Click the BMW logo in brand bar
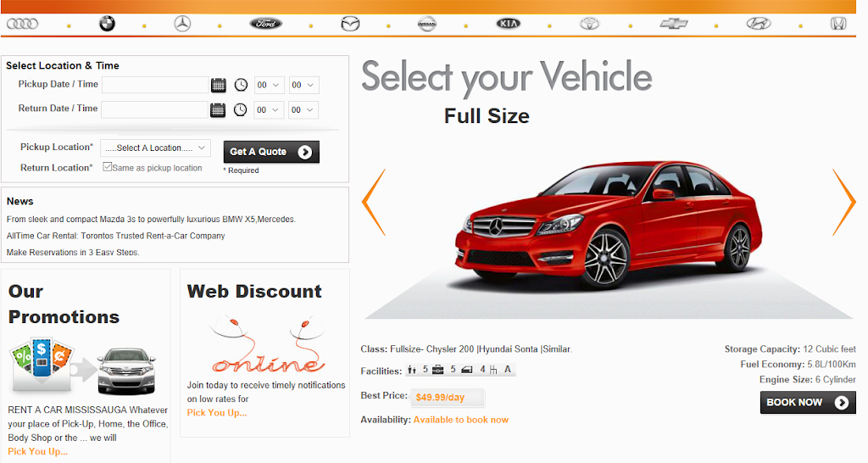The height and width of the screenshot is (463, 868). pyautogui.click(x=106, y=24)
